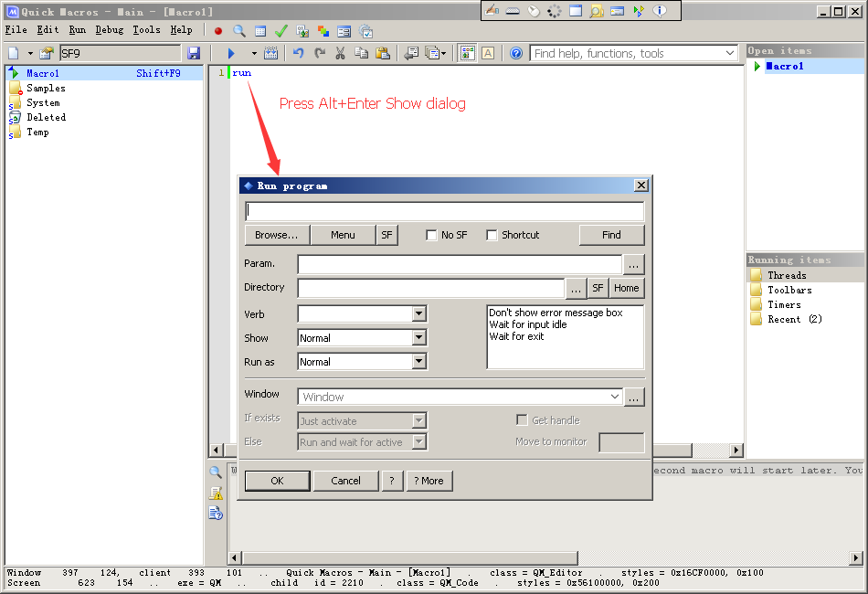This screenshot has width=868, height=594.
Task: Click the Find button in Run program dialog
Action: tap(611, 235)
